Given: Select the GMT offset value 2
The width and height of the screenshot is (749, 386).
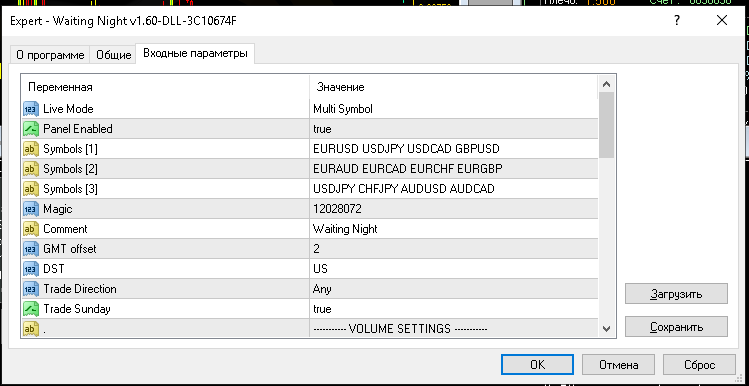Looking at the screenshot, I should tap(317, 249).
